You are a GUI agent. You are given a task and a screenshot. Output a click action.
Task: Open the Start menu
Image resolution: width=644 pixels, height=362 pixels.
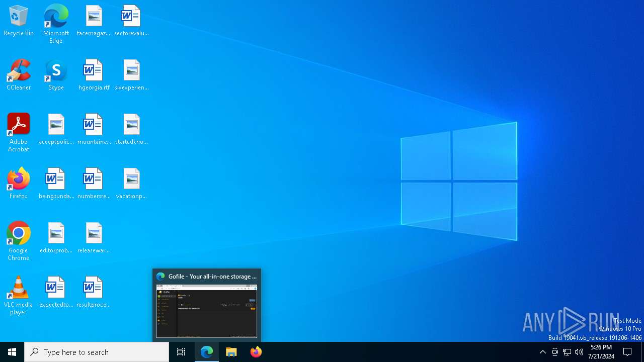pyautogui.click(x=12, y=352)
